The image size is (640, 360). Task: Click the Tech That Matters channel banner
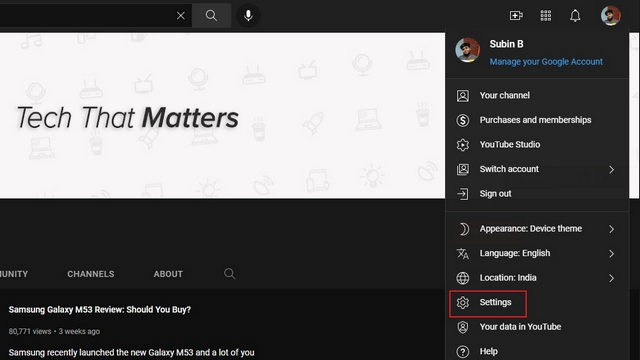pos(222,116)
